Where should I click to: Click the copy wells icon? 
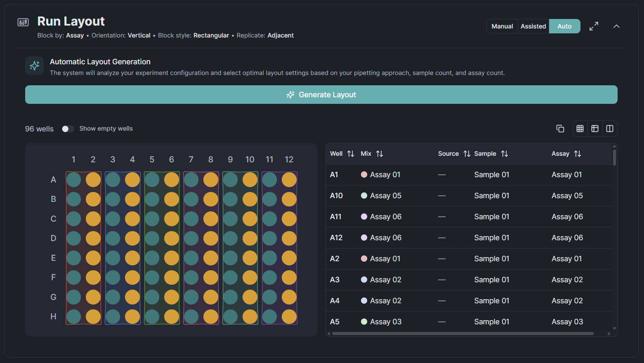coord(560,128)
